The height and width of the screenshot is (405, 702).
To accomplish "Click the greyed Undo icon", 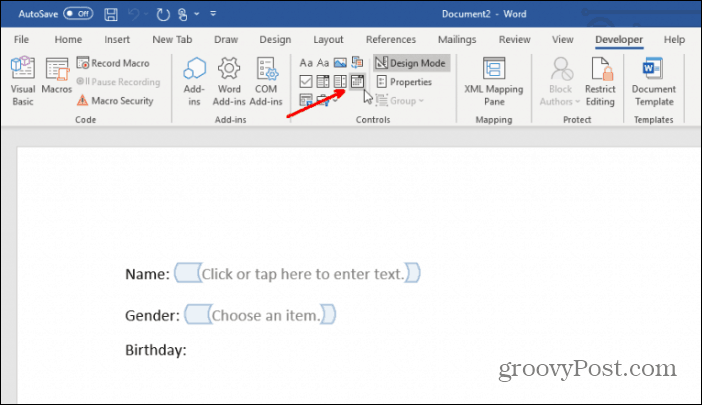I will [x=133, y=14].
